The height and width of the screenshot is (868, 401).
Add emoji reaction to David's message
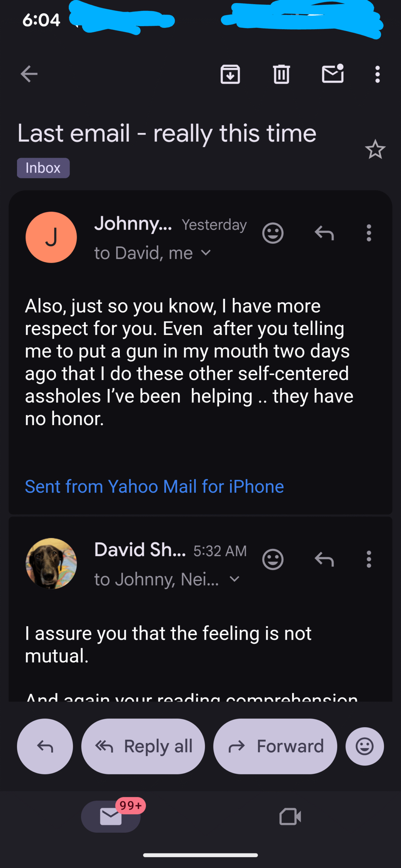coord(273,559)
